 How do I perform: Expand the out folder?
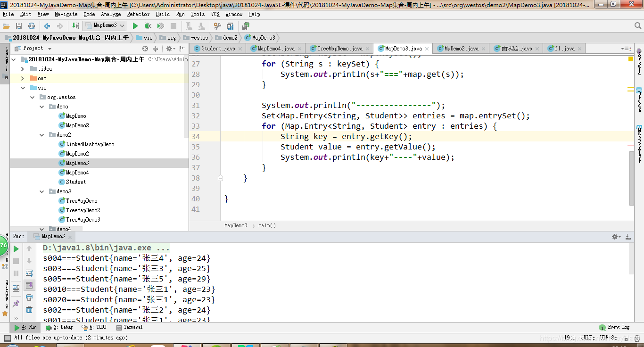pos(23,78)
